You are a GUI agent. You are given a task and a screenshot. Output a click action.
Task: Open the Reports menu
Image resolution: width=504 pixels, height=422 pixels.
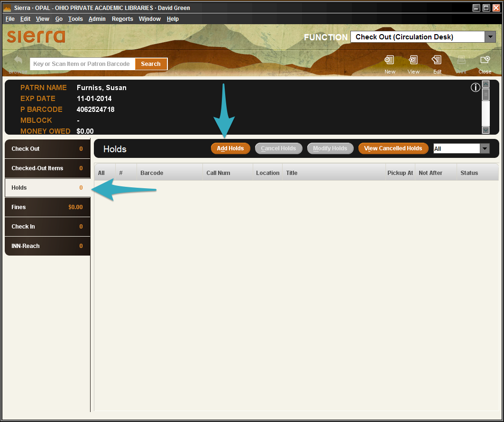[x=122, y=19]
